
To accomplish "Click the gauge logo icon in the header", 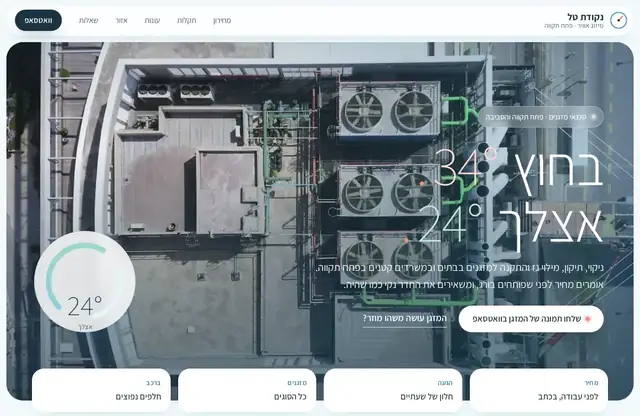I will click(x=618, y=20).
